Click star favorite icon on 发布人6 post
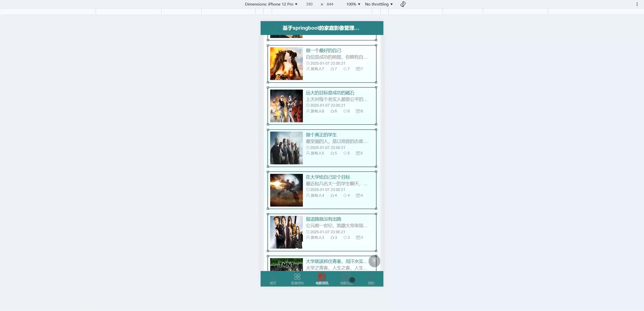This screenshot has width=644, height=311. point(345,111)
